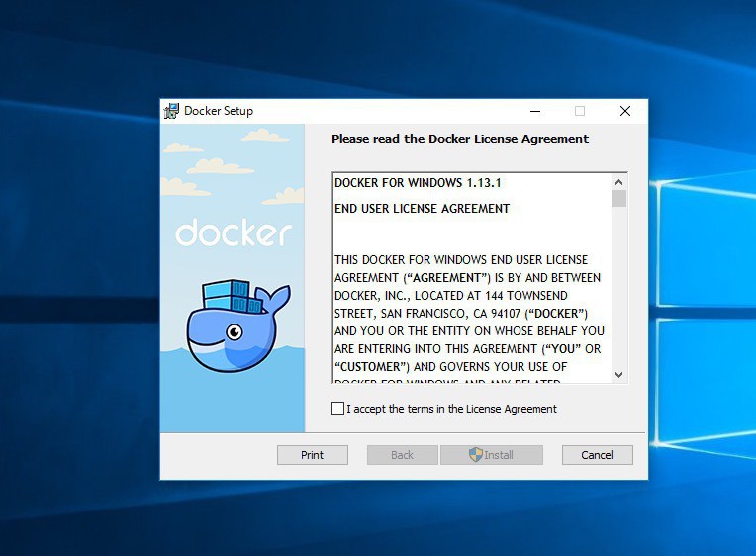This screenshot has height=556, width=756.
Task: Click the Install button with shield icon
Action: [x=492, y=455]
